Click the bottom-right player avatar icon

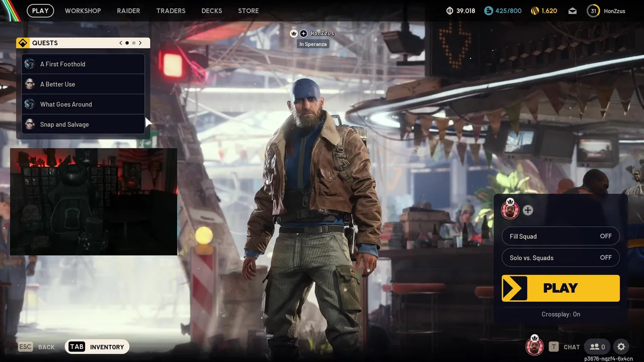coord(534,346)
